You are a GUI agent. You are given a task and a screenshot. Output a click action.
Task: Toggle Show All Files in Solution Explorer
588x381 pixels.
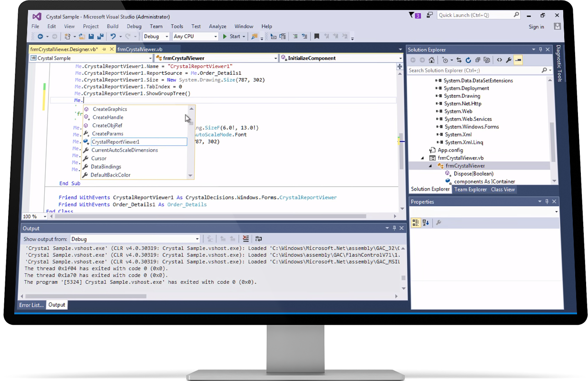pyautogui.click(x=487, y=60)
